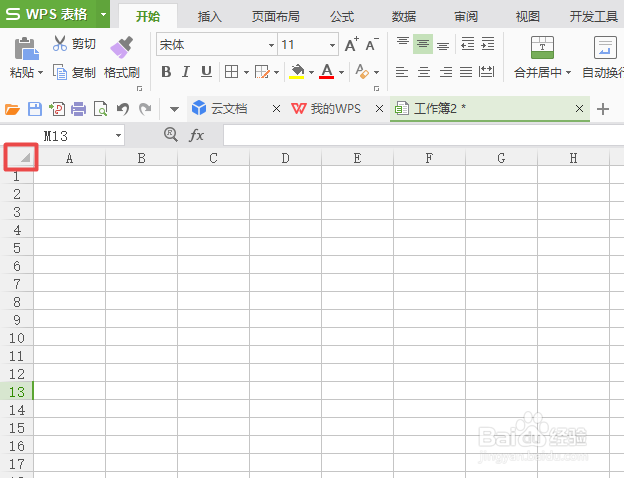The height and width of the screenshot is (478, 624).
Task: Open print preview icon
Action: click(100, 109)
